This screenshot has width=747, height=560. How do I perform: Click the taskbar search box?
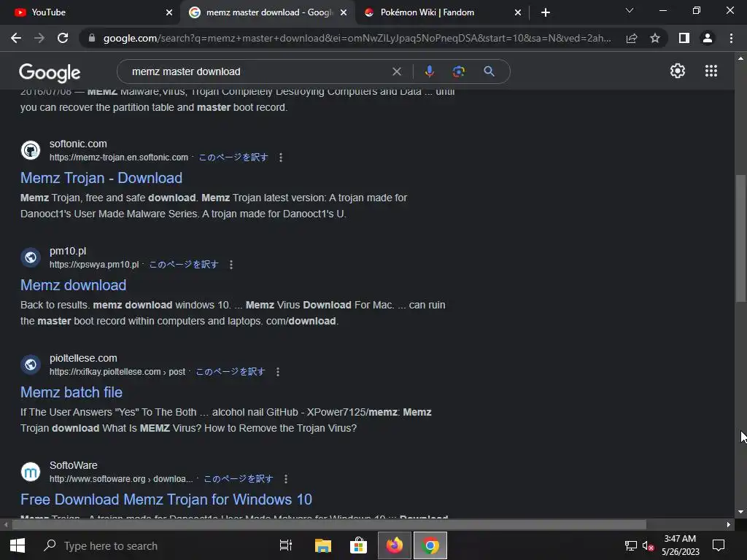point(152,545)
